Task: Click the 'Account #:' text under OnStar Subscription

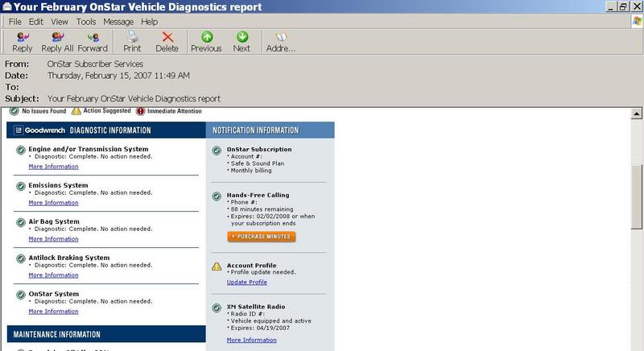Action: [246, 156]
